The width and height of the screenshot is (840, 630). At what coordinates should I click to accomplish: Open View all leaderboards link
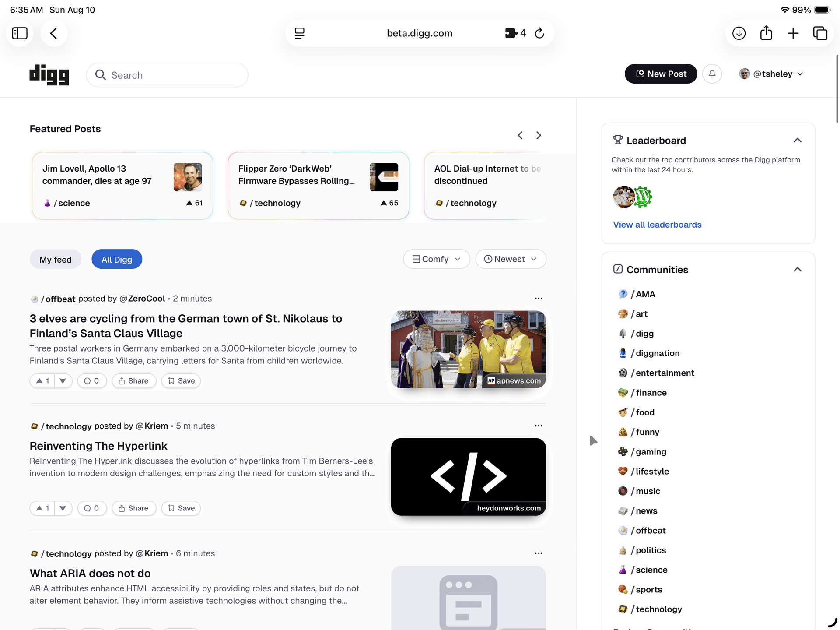[657, 225]
